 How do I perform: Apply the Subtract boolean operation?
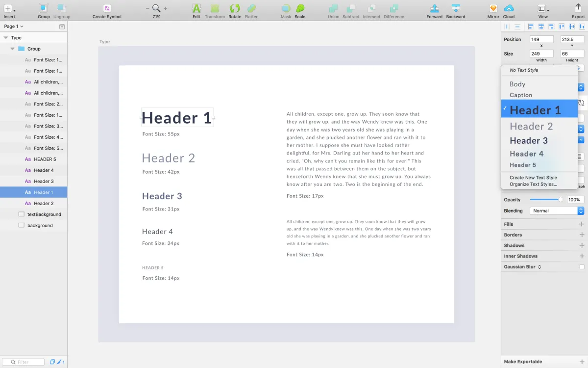click(352, 10)
